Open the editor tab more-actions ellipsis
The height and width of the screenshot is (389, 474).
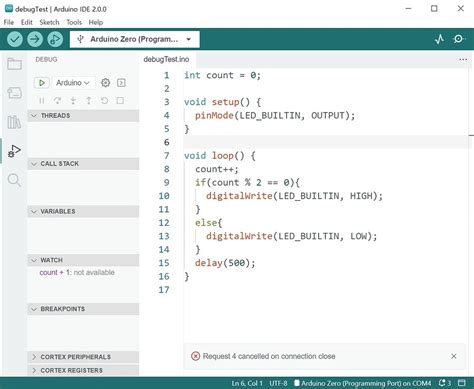tap(463, 59)
